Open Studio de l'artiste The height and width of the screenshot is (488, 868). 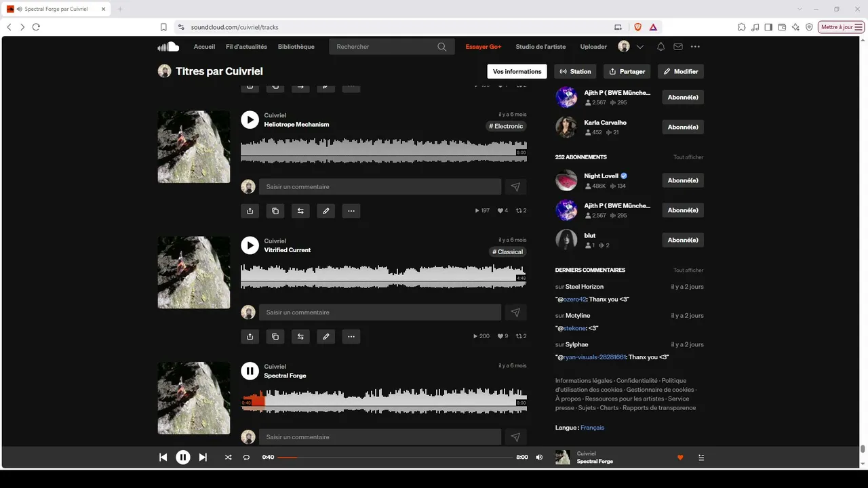coord(540,47)
